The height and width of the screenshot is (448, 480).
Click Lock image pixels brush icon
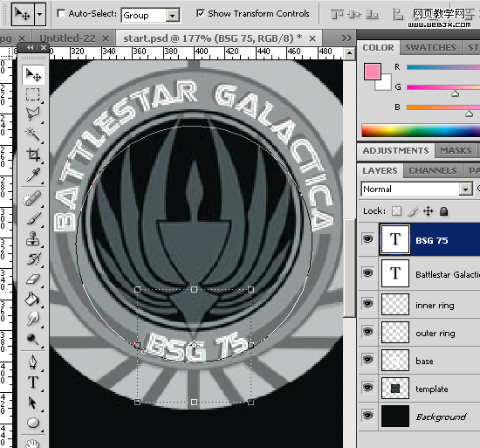click(413, 211)
